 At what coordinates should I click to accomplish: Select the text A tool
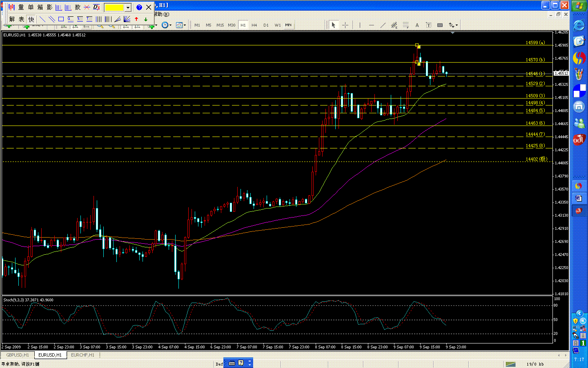(417, 25)
